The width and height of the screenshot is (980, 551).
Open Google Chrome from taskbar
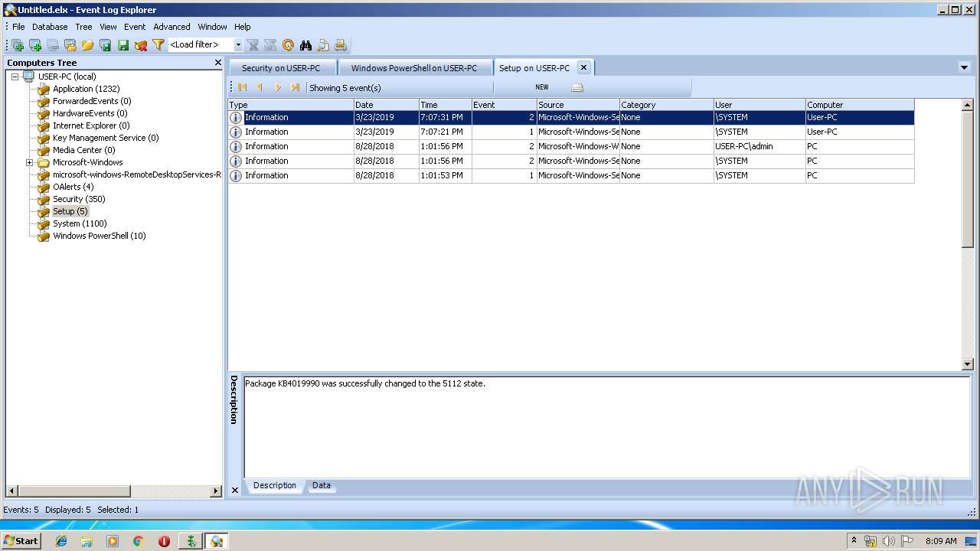(138, 541)
